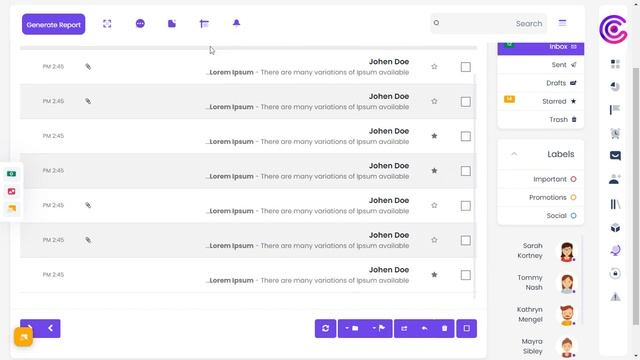This screenshot has height=360, width=640.
Task: Check the sixth email's checkbox
Action: (465, 240)
